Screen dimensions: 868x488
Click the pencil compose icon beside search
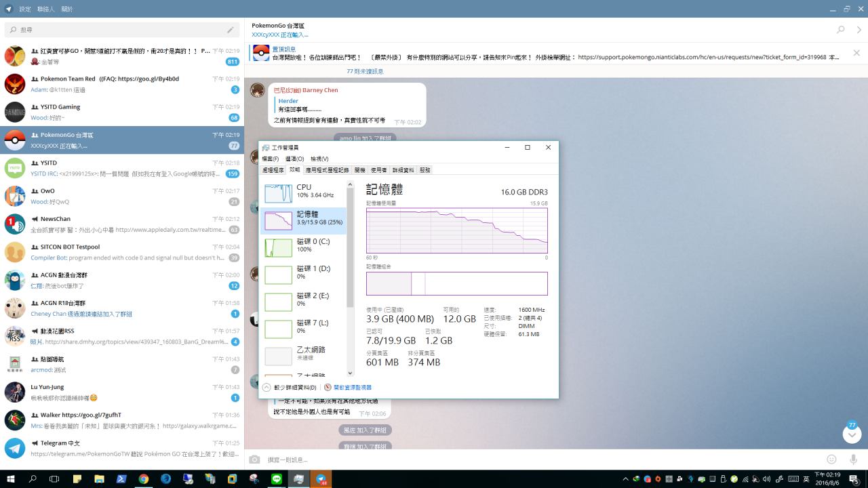point(231,30)
